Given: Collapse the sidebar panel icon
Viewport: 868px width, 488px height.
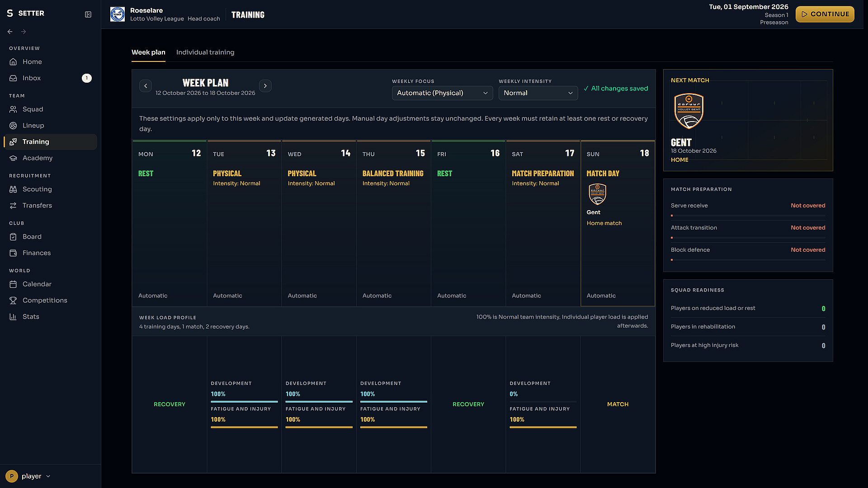Looking at the screenshot, I should pos(88,14).
